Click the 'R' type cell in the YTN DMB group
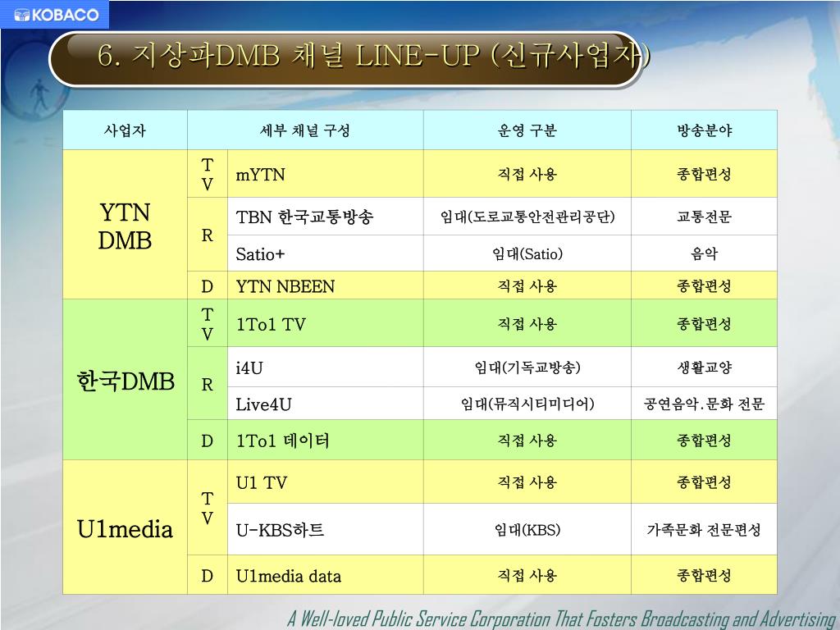 pyautogui.click(x=208, y=235)
